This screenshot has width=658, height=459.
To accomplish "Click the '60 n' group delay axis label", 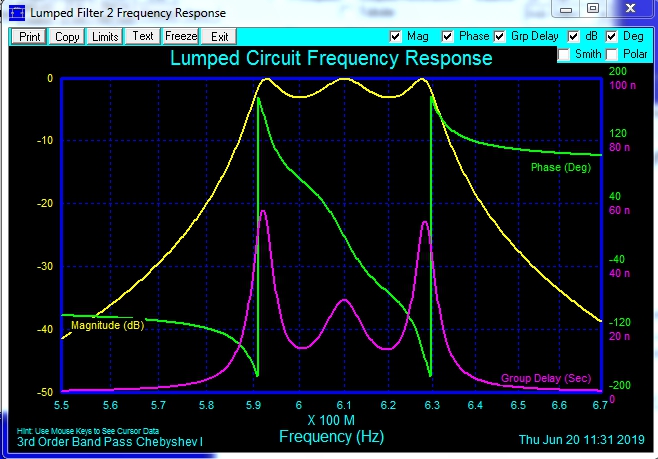I will coord(619,210).
